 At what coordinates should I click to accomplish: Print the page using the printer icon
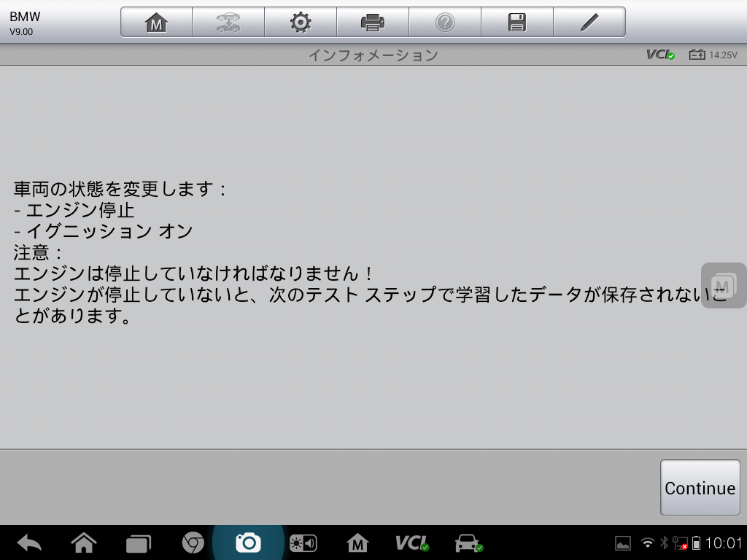(372, 23)
